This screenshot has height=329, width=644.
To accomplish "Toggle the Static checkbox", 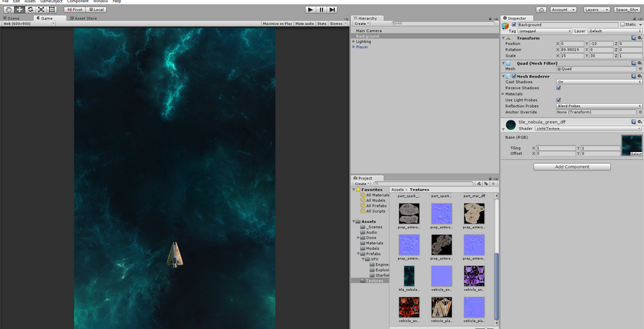I will pos(623,24).
